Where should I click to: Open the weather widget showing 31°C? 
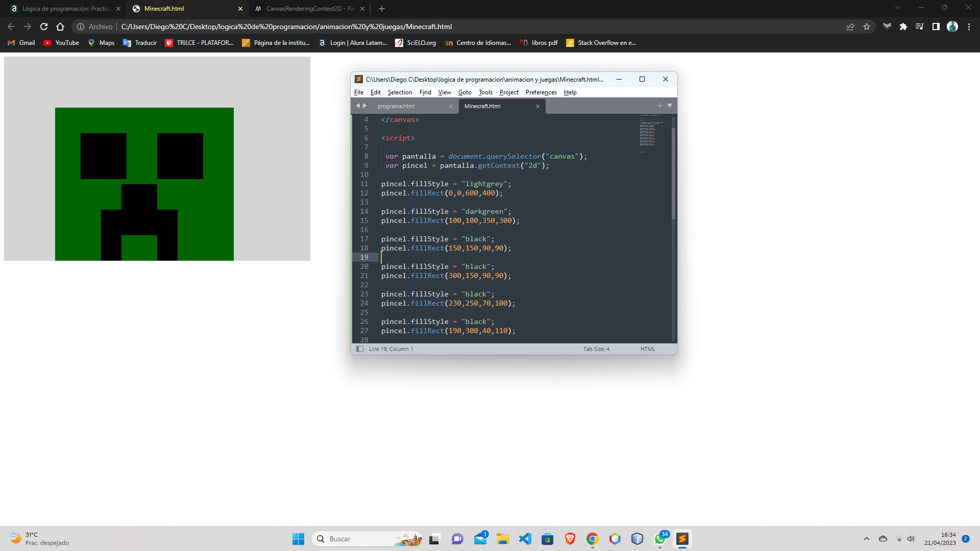[40, 539]
